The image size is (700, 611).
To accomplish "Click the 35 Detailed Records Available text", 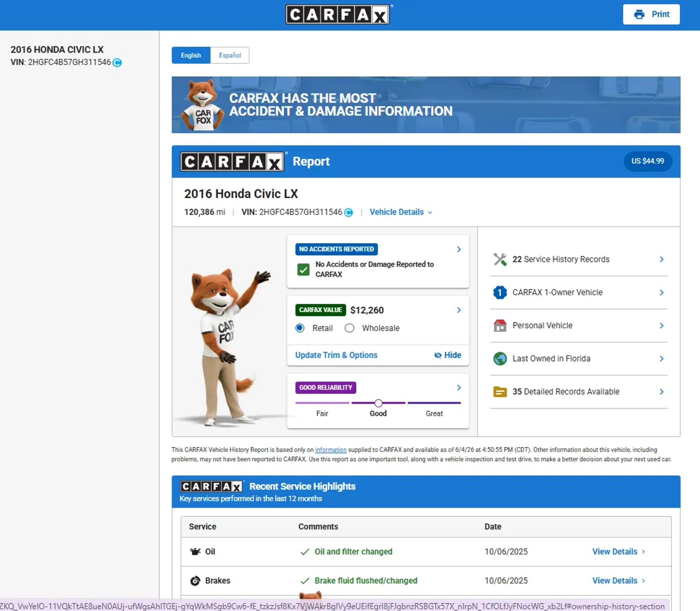I will (x=566, y=392).
